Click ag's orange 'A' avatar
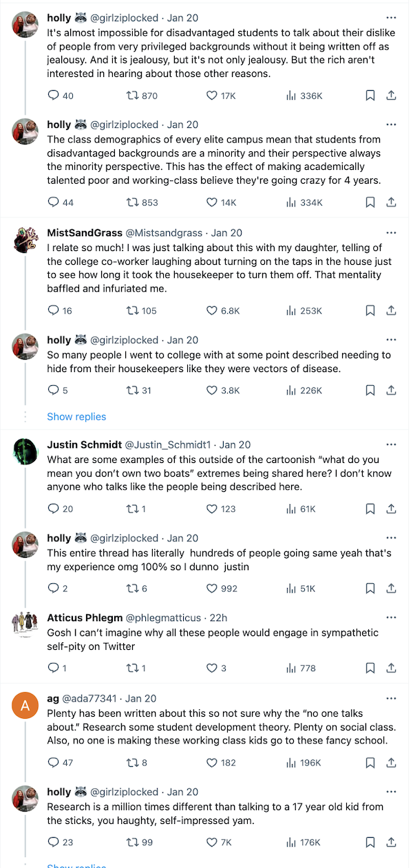 (x=25, y=706)
